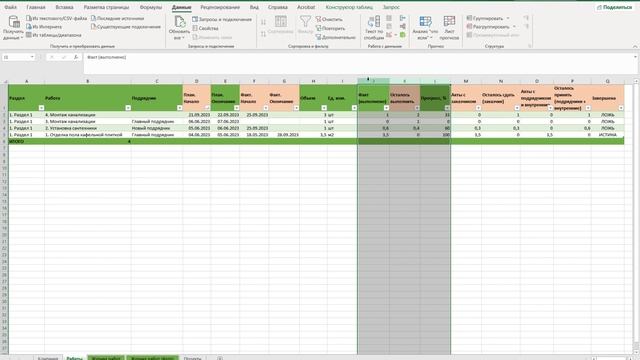Open Дополнительно advanced filter
This screenshot has height=360, width=640.
[336, 37]
